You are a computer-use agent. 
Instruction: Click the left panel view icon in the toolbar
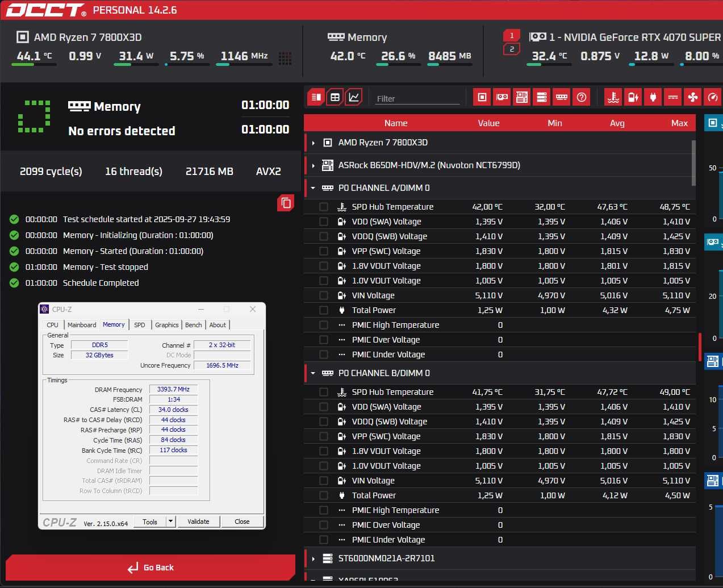pyautogui.click(x=316, y=97)
